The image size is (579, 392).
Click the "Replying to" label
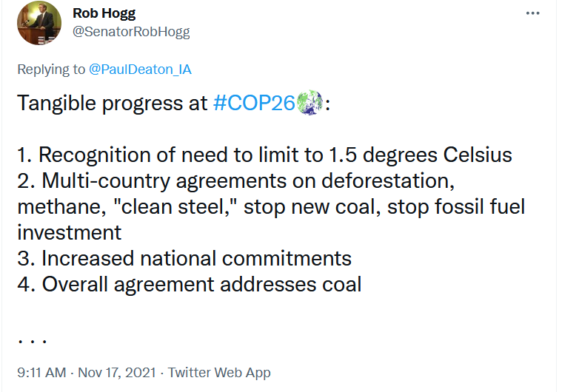[51, 70]
